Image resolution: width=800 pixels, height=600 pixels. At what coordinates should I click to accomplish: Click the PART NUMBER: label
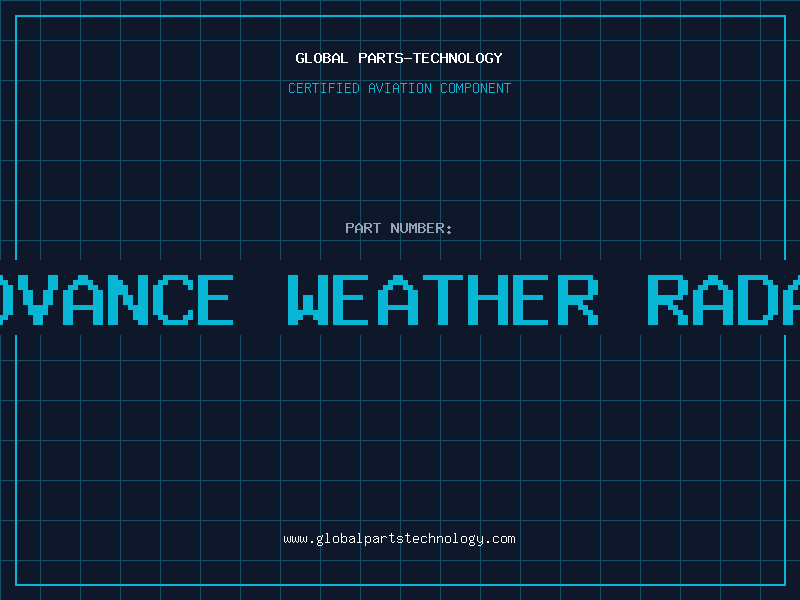pos(399,228)
